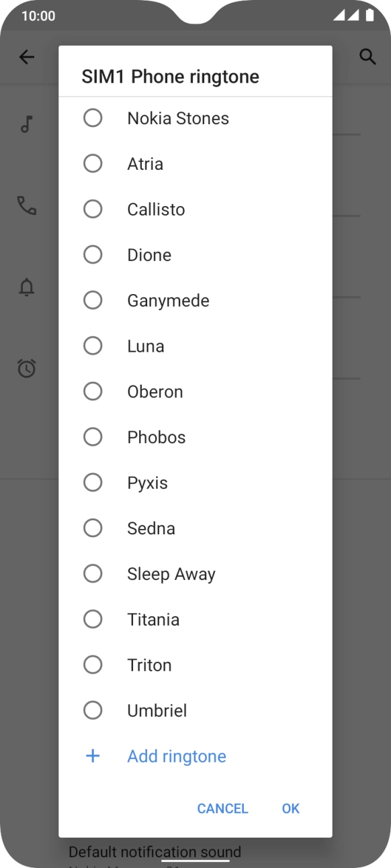Screen dimensions: 391x868
Task: Tap the back arrow to exit
Action: (27, 56)
